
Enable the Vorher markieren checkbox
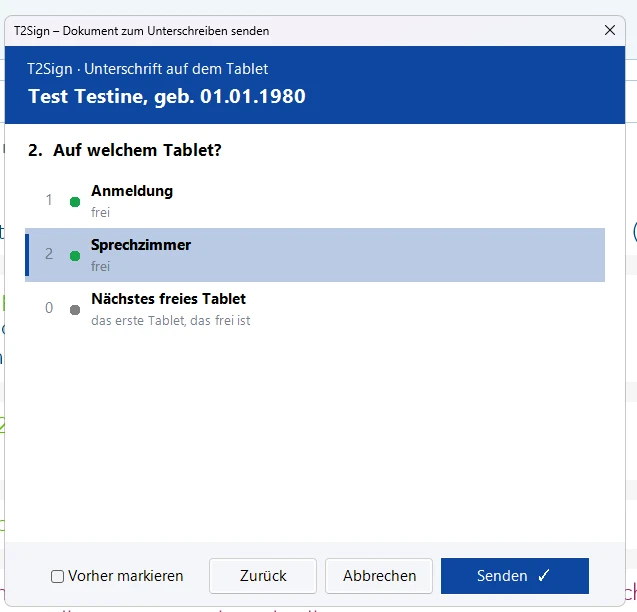(x=57, y=576)
